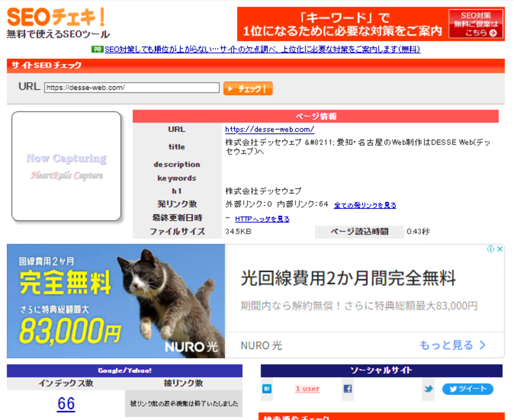Click the ツイート button
514x420 pixels.
[468, 389]
